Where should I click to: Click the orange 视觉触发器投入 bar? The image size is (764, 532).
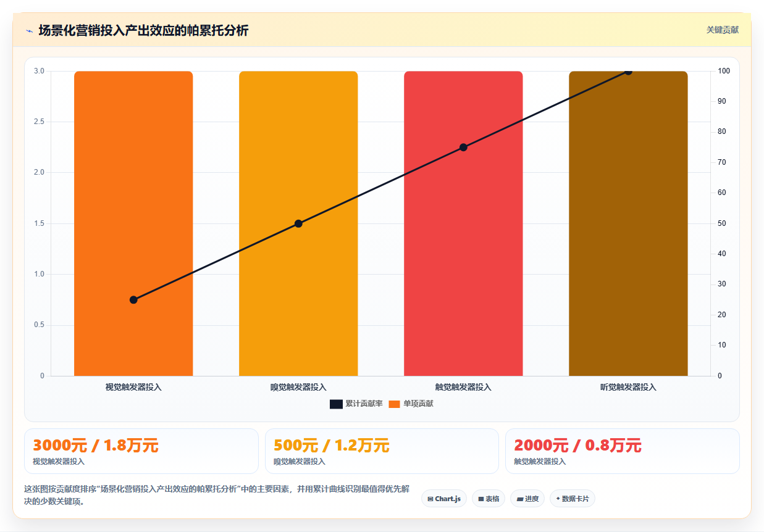(133, 223)
